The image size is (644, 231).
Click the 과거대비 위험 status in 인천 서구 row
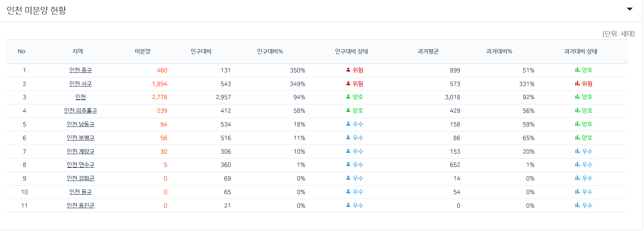point(587,84)
